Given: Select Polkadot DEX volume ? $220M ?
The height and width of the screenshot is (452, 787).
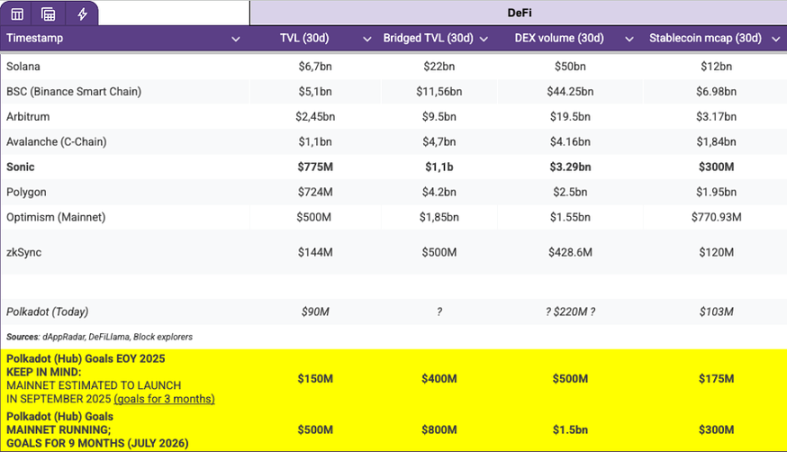Looking at the screenshot, I should click(x=570, y=312).
